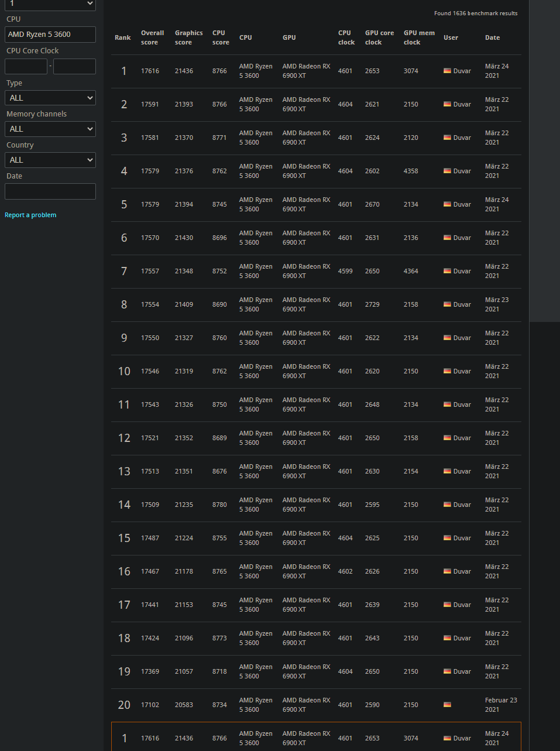Sort results by the Date column header
This screenshot has height=751, width=560.
(x=492, y=37)
